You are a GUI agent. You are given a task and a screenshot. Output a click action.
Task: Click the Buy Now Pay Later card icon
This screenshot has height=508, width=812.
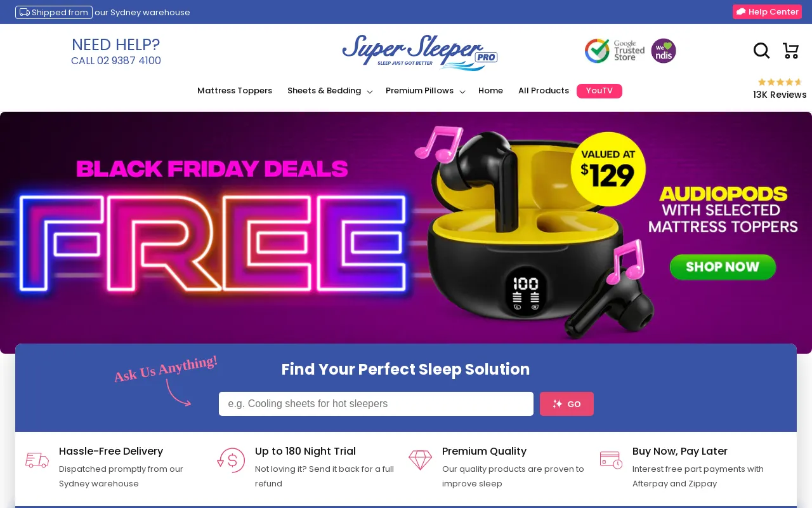pyautogui.click(x=611, y=460)
